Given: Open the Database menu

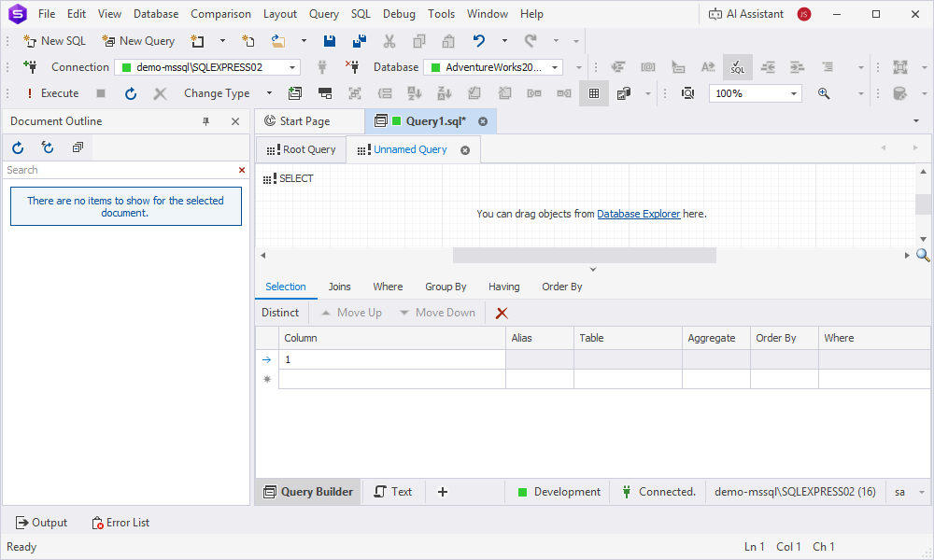Looking at the screenshot, I should [156, 14].
